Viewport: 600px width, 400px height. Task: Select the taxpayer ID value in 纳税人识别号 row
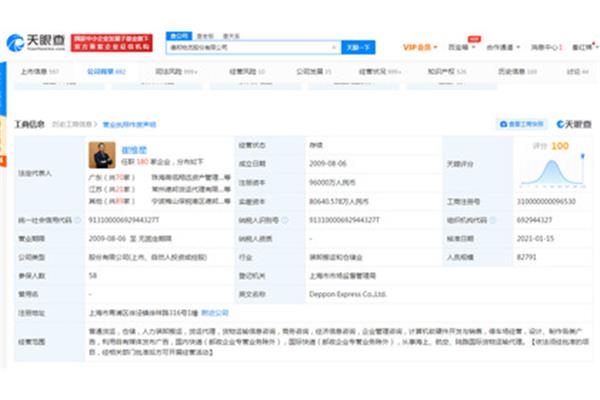[344, 220]
